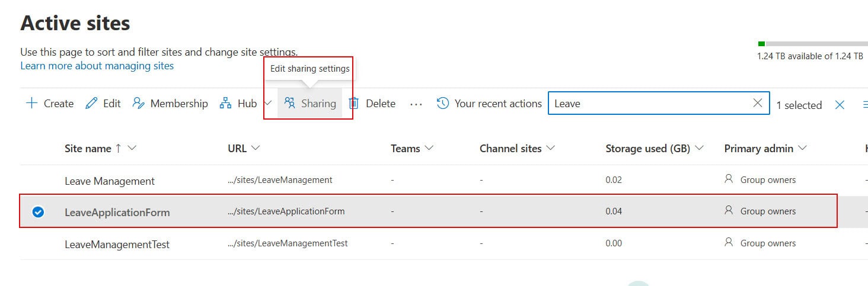Click Group owners in Leave Management row

click(x=768, y=179)
